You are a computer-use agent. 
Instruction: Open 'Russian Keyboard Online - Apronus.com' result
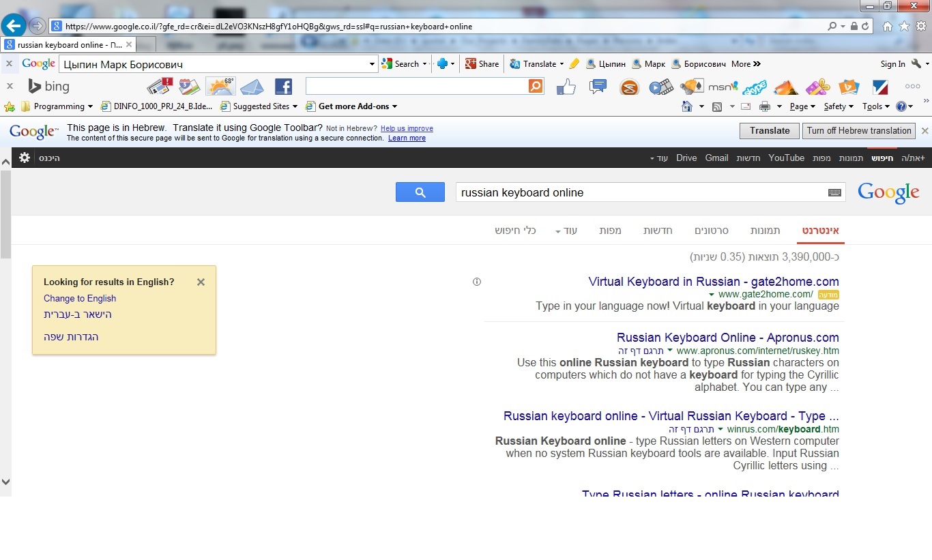click(728, 338)
